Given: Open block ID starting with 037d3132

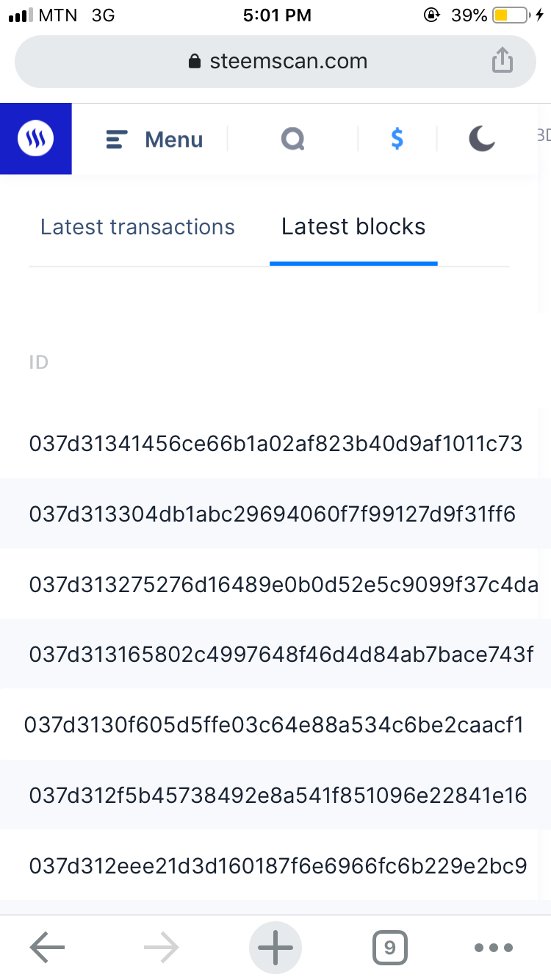Looking at the screenshot, I should 284,585.
